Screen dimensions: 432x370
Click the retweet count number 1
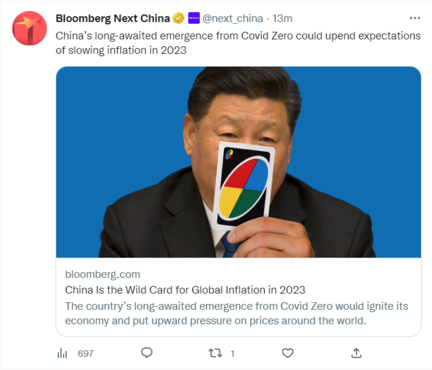click(233, 353)
